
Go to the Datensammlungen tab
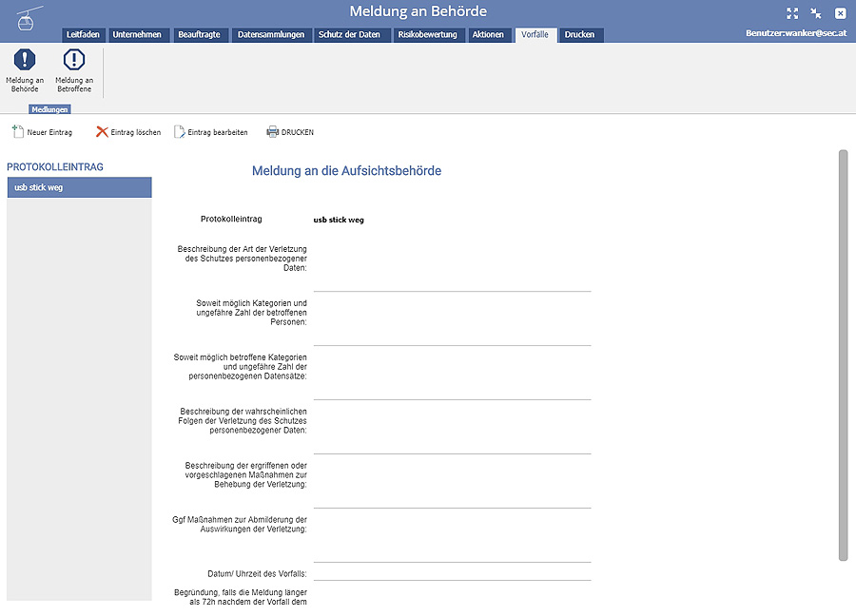(x=271, y=35)
